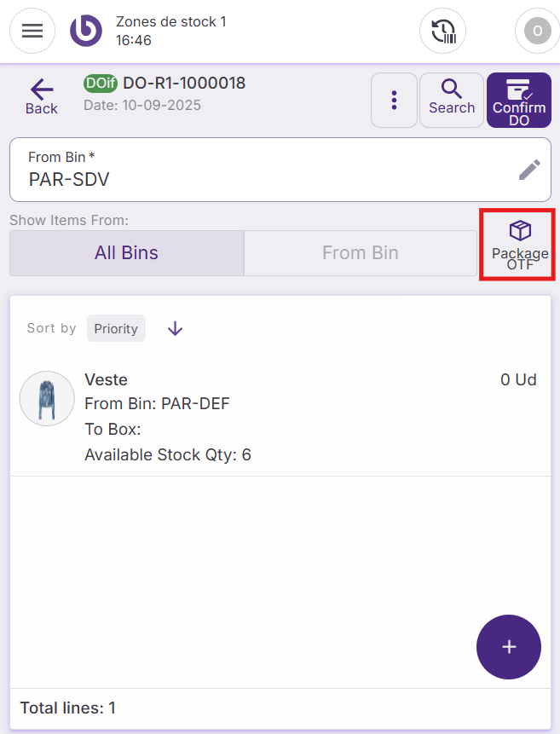Click the green DOif status badge
The width and height of the screenshot is (560, 734).
(101, 84)
